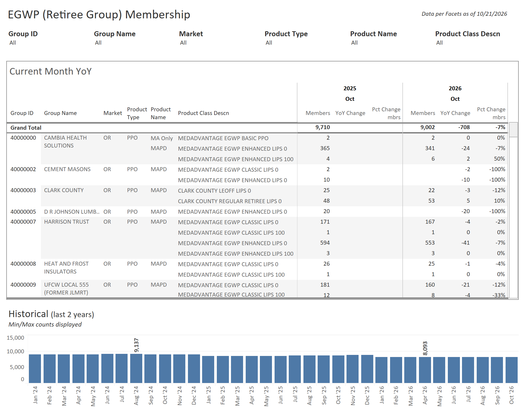525x420 pixels.
Task: Click the Grand Total row label
Action: click(x=26, y=128)
